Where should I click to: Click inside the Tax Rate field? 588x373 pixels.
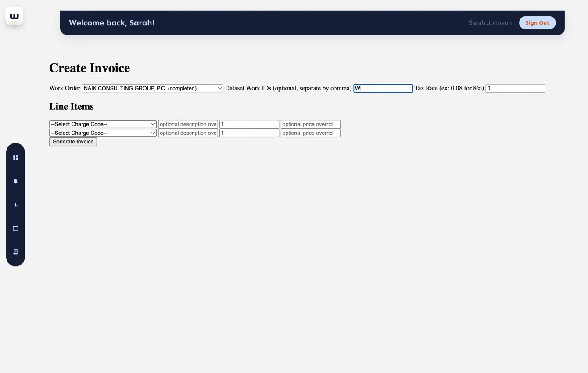pos(515,88)
